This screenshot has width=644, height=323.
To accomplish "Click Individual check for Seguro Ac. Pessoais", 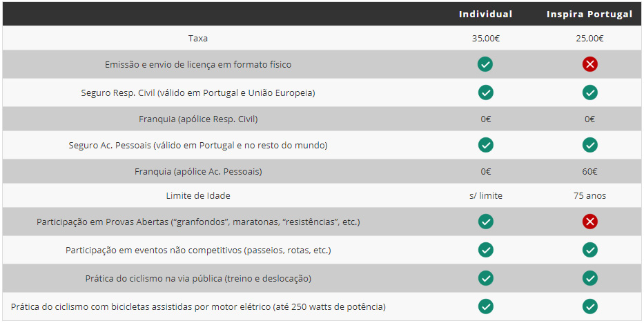I will click(485, 146).
